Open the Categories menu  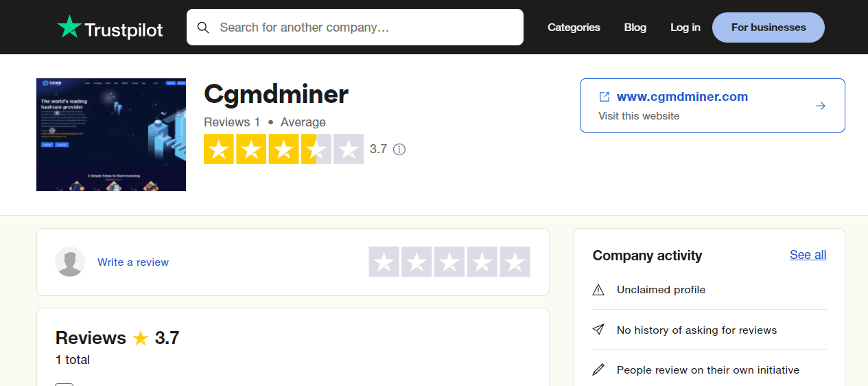pos(574,27)
